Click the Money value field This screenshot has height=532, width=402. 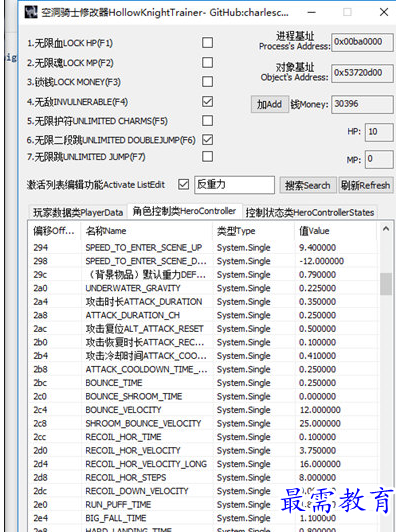362,104
